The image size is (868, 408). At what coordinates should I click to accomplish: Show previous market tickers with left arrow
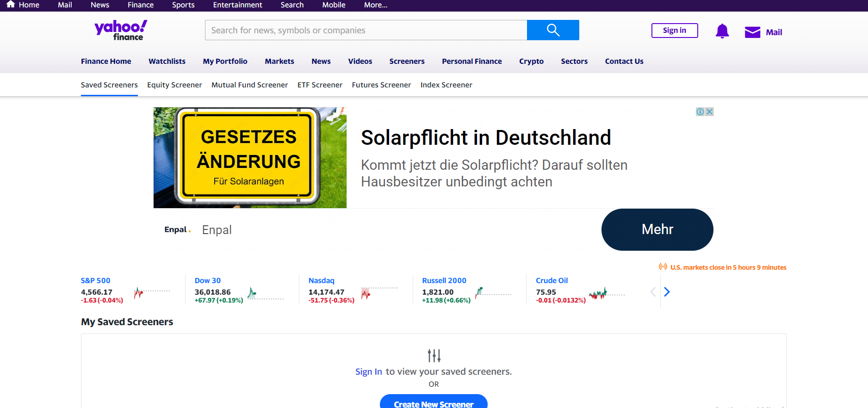tap(653, 292)
